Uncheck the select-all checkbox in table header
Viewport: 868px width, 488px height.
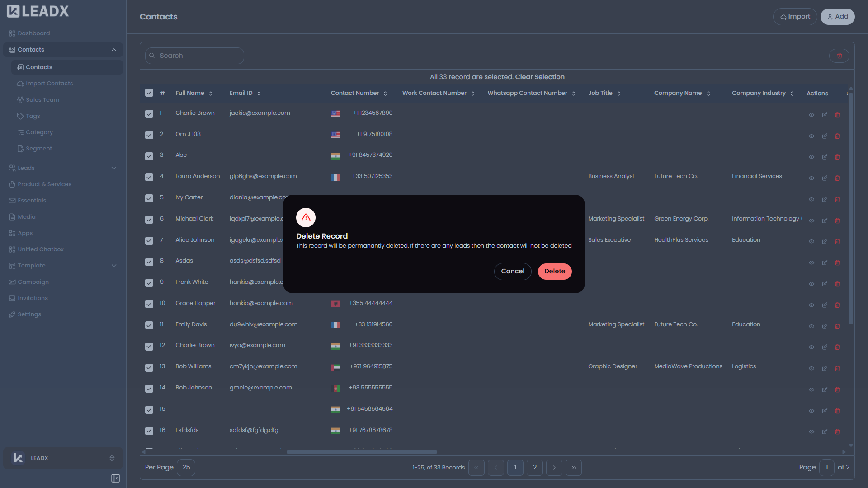(x=149, y=93)
